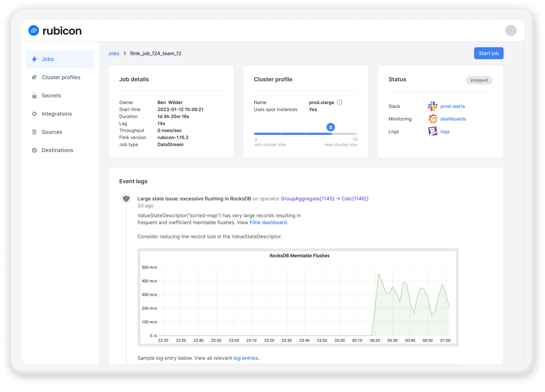Open the dashboards monitoring link
Viewport: 545px width, 392px height.
(453, 119)
